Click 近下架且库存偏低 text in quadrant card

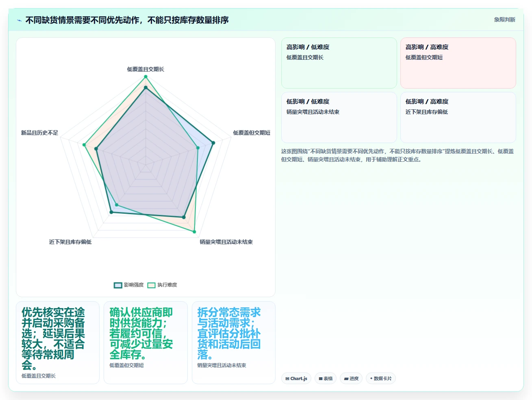tap(427, 112)
